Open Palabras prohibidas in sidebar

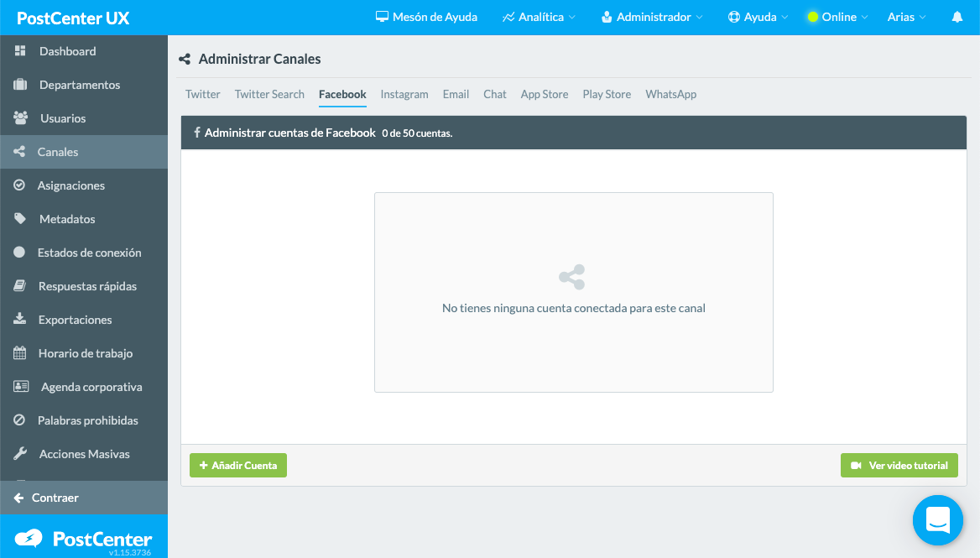(84, 420)
